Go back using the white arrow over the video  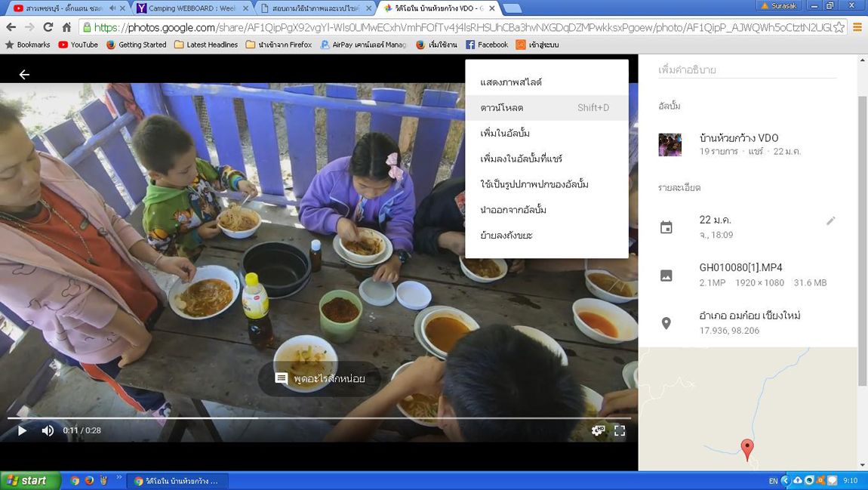pos(24,74)
